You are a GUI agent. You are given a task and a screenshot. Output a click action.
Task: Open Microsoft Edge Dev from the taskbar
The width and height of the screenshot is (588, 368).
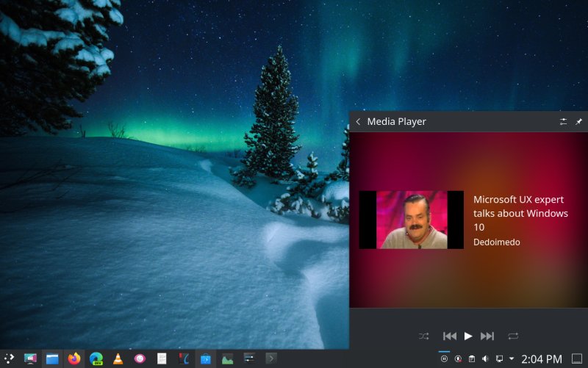(96, 358)
